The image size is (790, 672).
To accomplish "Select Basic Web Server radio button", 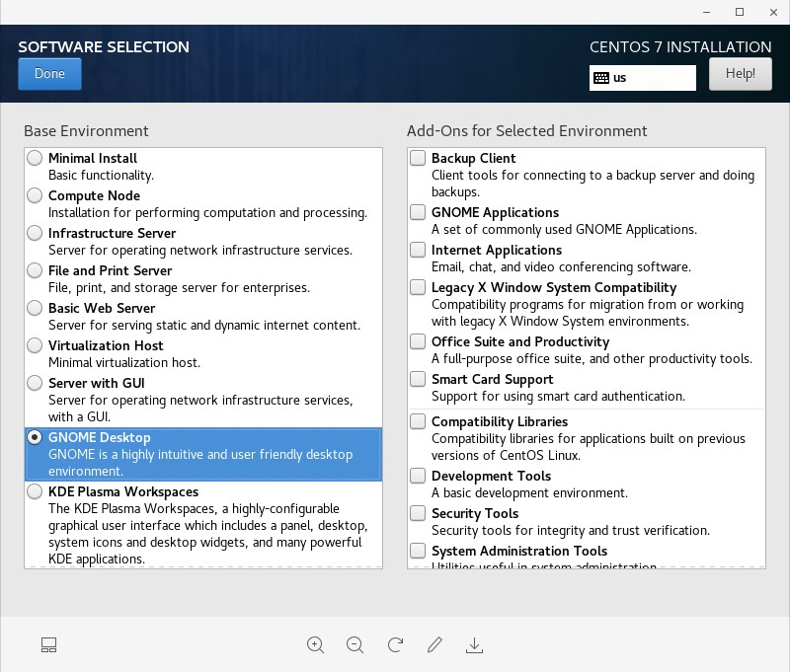I will (x=35, y=308).
